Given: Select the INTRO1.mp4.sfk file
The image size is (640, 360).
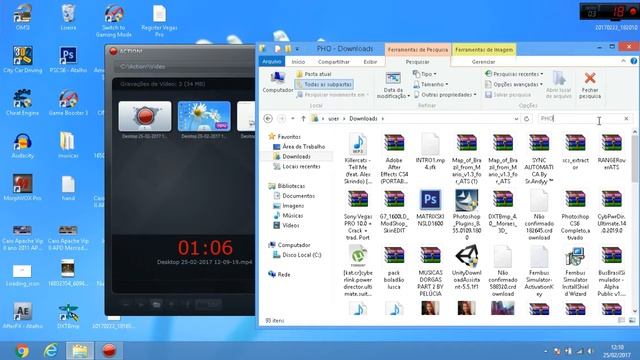Looking at the screenshot, I should coord(430,151).
